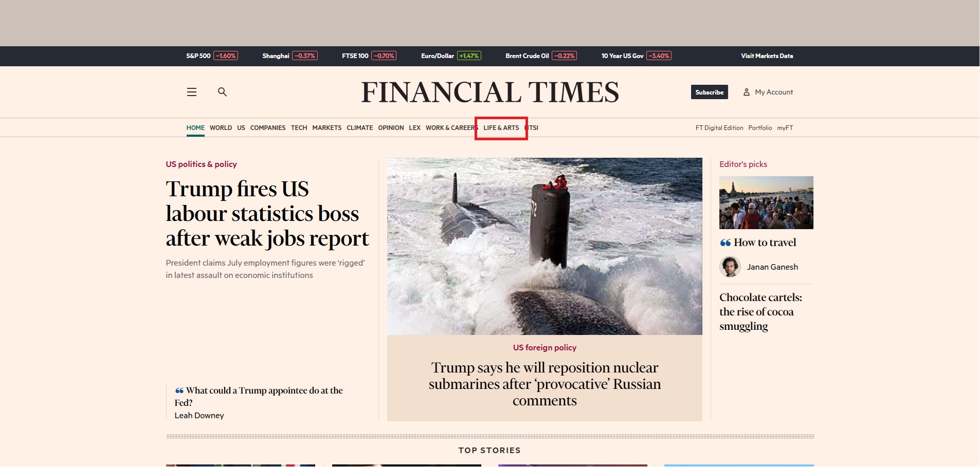
Task: Open the Climate navigation item
Action: [x=359, y=128]
